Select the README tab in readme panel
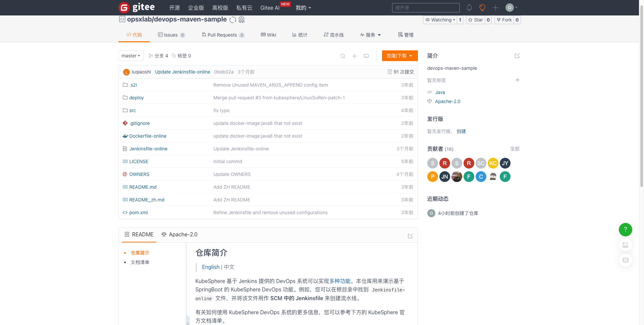 click(139, 235)
